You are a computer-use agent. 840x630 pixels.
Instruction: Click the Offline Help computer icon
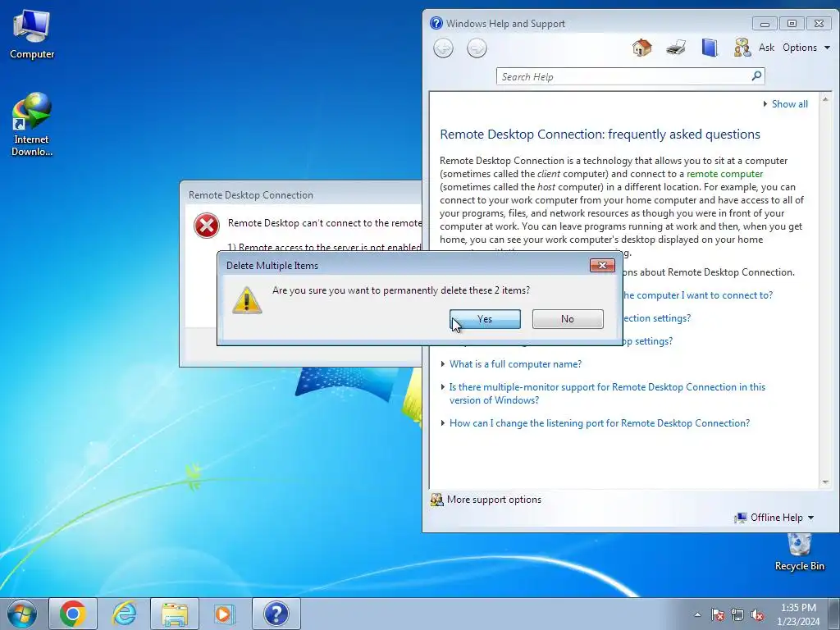(x=741, y=518)
